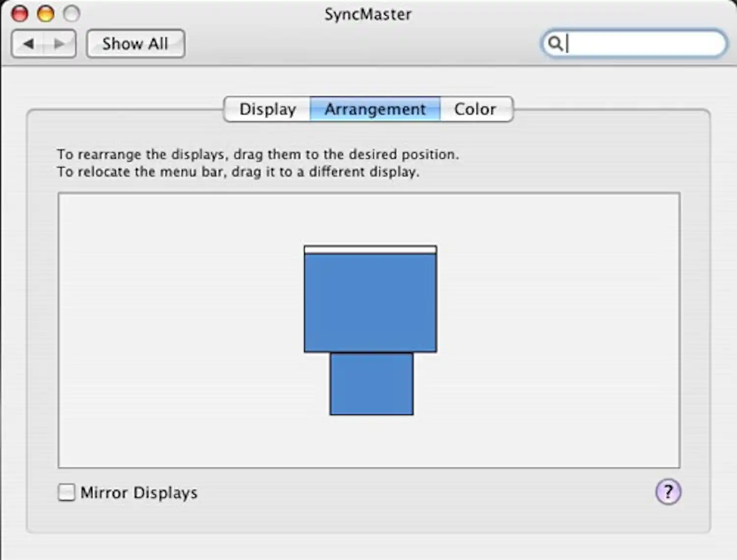The height and width of the screenshot is (560, 737).
Task: Click the yellow minimize window button
Action: pyautogui.click(x=45, y=13)
